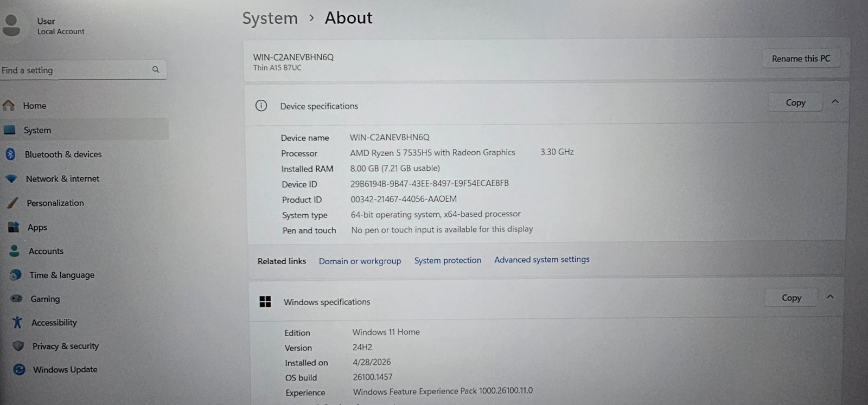The image size is (868, 405).
Task: Click the info icon beside Device specifications
Action: 261,106
